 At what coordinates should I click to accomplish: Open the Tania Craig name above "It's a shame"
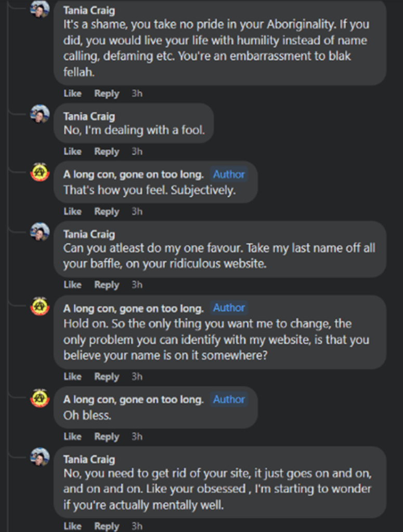pyautogui.click(x=89, y=10)
